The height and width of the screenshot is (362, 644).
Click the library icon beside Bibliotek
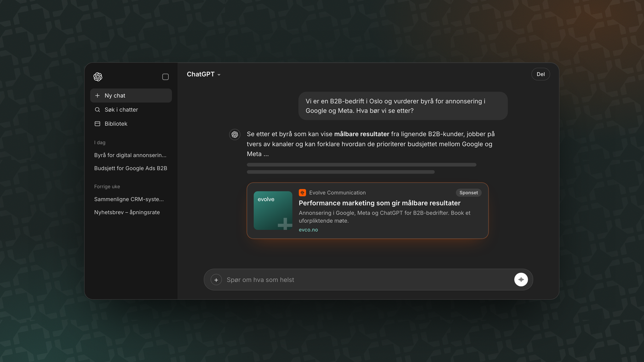(x=97, y=124)
